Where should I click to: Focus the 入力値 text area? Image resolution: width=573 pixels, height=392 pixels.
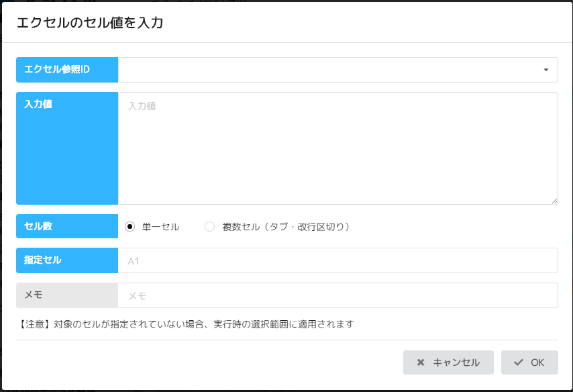coord(337,148)
